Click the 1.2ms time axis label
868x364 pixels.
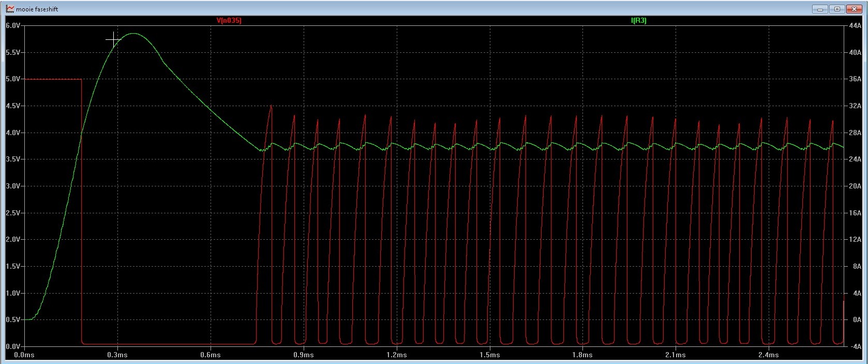tap(396, 355)
